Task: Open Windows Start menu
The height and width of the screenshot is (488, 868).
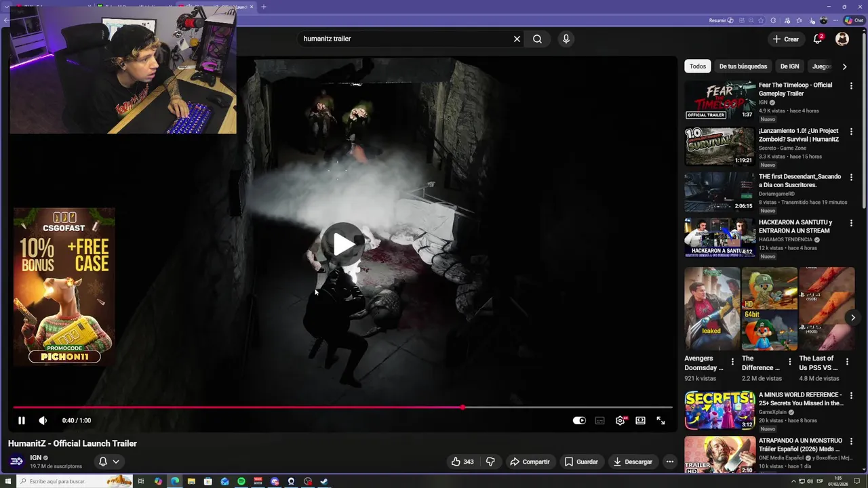Action: 7,481
